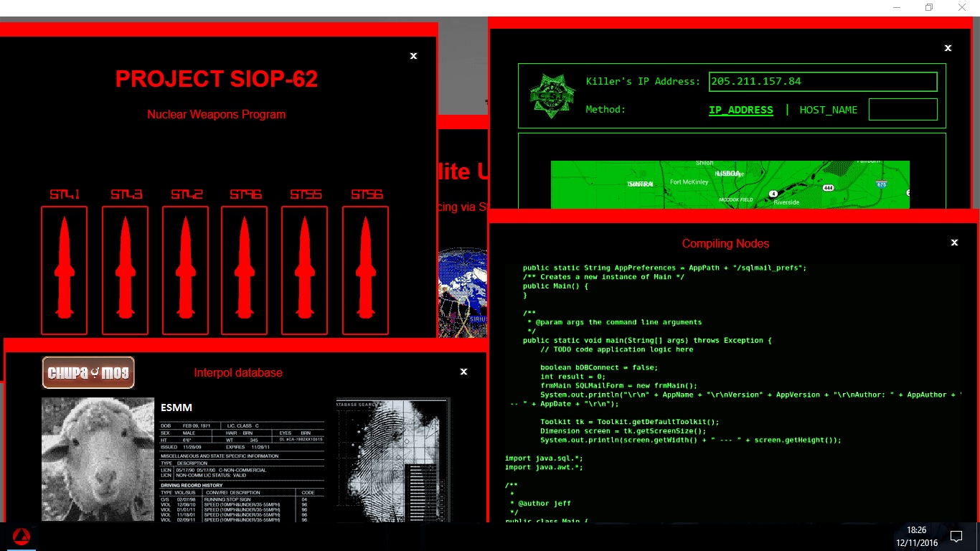Select the ST41 missile in Project SIOP-62
This screenshot has width=980, height=551.
point(64,270)
